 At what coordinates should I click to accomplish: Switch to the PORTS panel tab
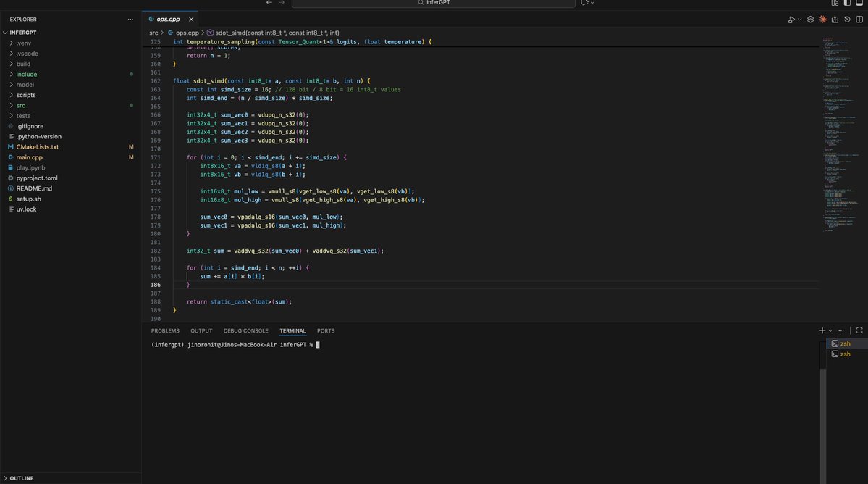coord(326,330)
